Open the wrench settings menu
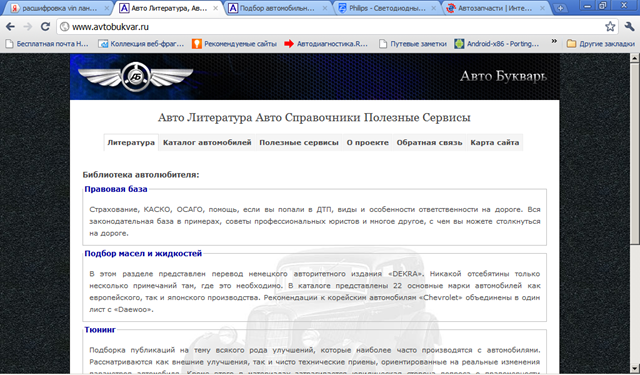Screen dimensions: 640x375 click(x=629, y=27)
